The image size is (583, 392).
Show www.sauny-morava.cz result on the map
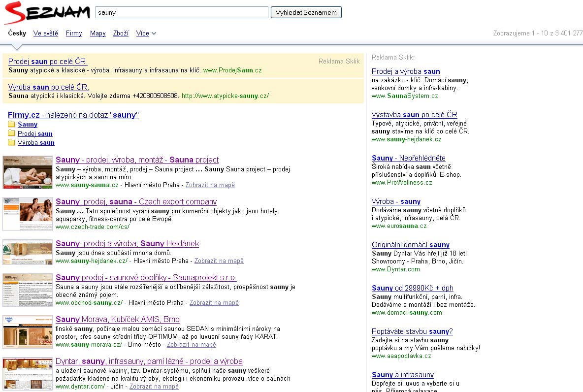point(191,344)
